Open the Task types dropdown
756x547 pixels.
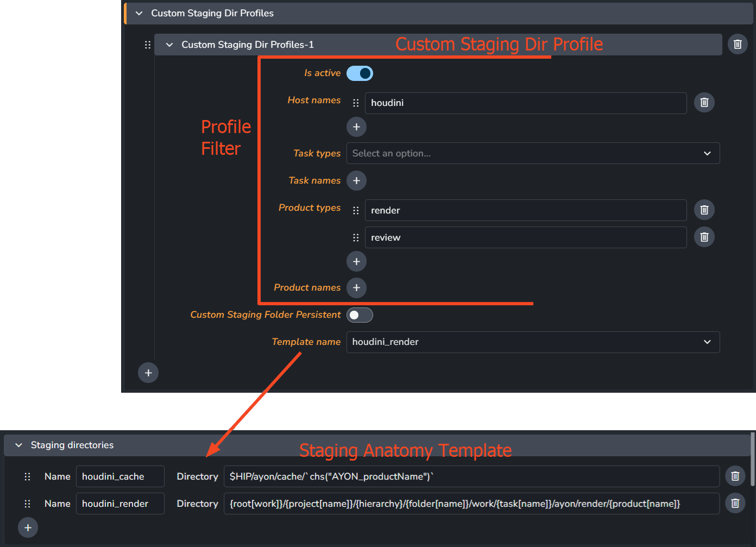pos(532,154)
